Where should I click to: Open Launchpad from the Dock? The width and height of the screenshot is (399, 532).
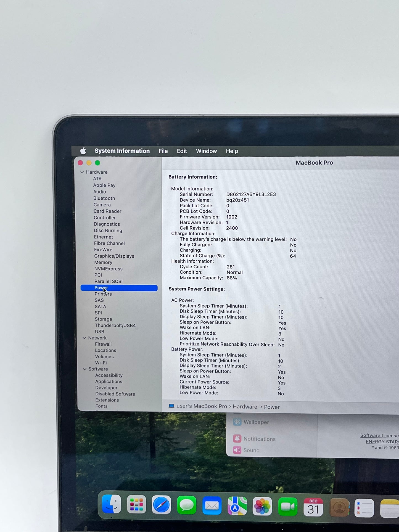(x=136, y=504)
